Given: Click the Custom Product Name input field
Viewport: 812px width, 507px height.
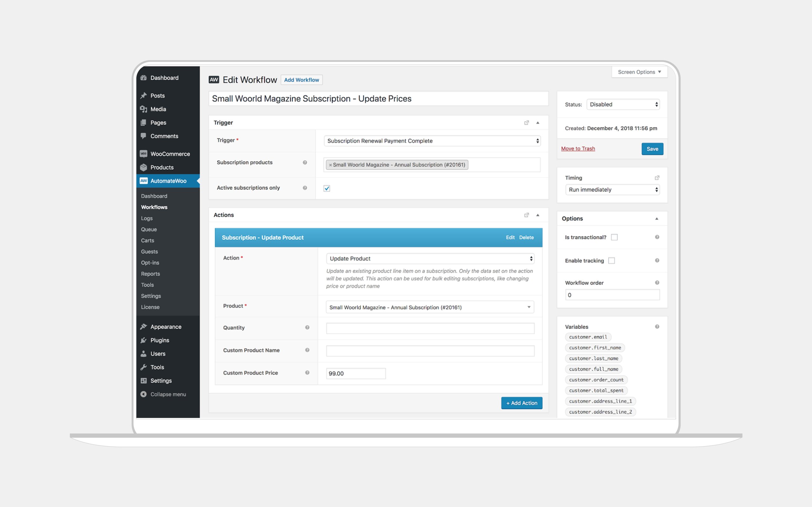Looking at the screenshot, I should tap(430, 351).
